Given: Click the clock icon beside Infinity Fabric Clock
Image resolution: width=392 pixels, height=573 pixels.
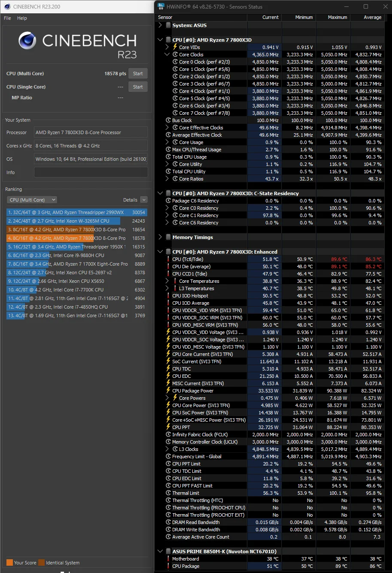Looking at the screenshot, I should click(x=168, y=435).
